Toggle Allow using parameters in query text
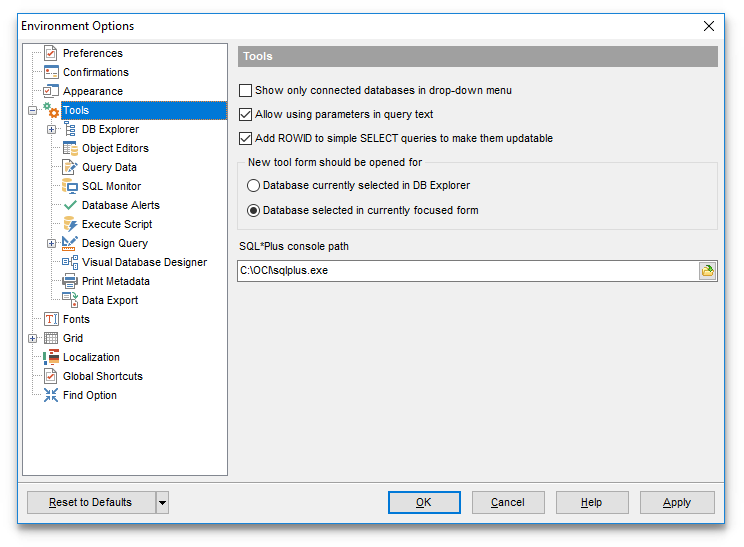 coord(245,114)
